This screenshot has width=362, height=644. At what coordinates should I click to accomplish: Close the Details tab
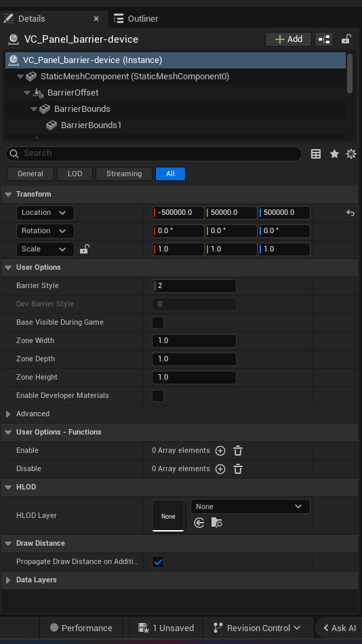click(x=96, y=19)
